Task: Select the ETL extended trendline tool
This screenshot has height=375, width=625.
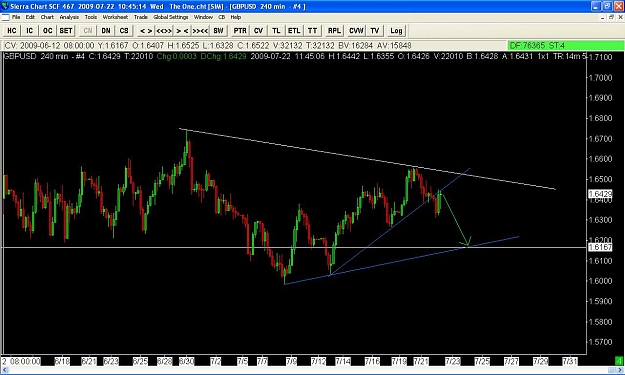Action: tap(294, 31)
